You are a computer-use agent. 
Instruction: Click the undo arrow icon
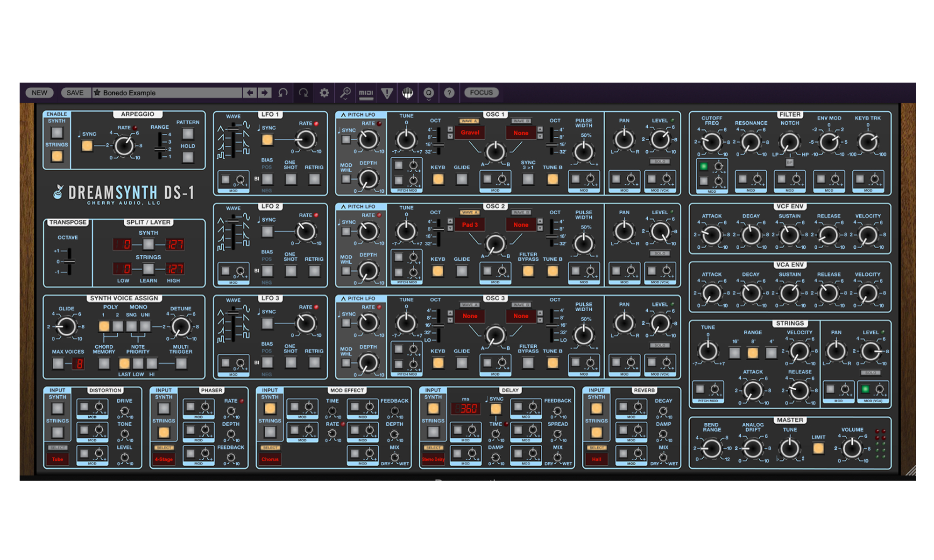(x=283, y=93)
